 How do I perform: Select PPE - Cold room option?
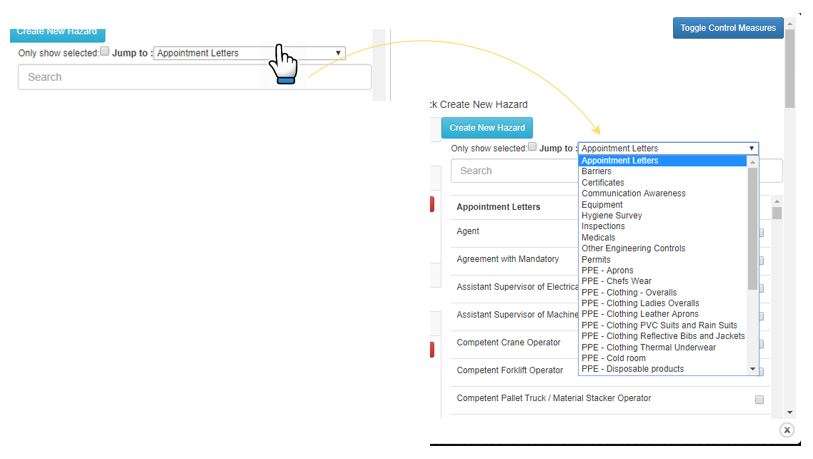click(613, 358)
